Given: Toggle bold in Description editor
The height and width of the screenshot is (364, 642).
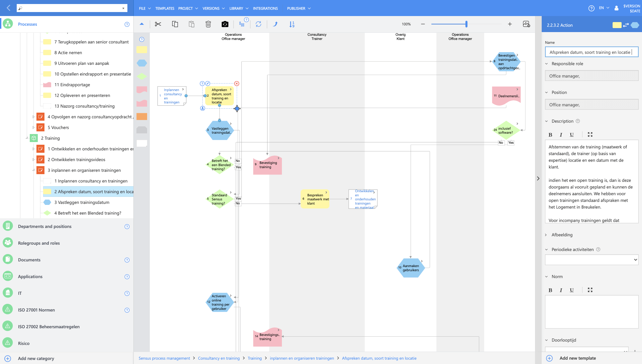Looking at the screenshot, I should click(550, 134).
